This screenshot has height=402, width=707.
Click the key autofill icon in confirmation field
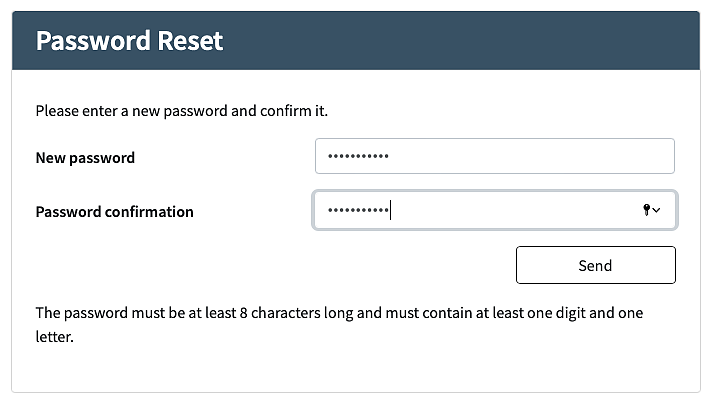(647, 210)
